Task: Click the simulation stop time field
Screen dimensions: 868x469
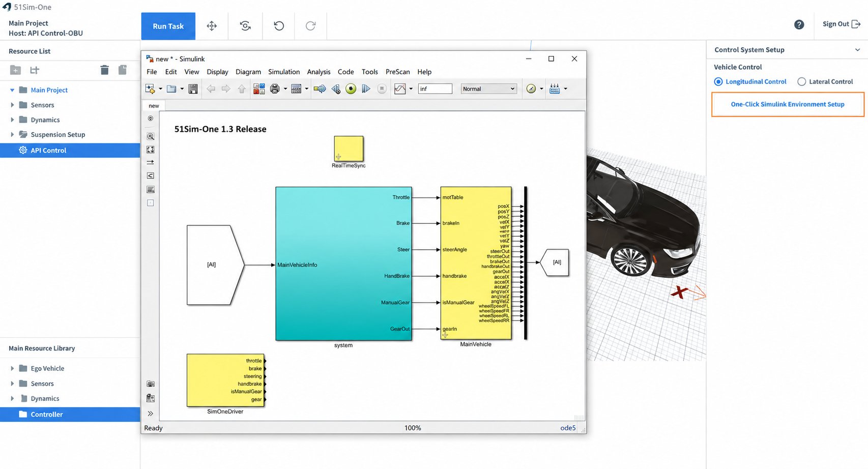Action: [x=435, y=89]
